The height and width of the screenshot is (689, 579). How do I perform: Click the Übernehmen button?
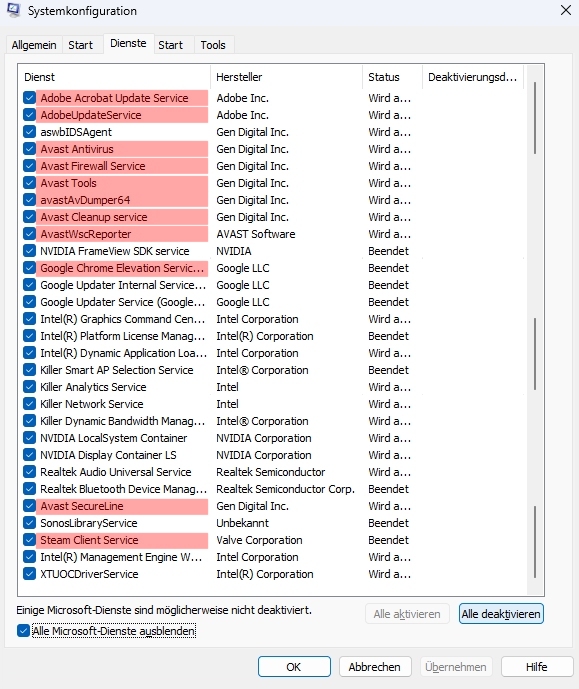(x=456, y=667)
